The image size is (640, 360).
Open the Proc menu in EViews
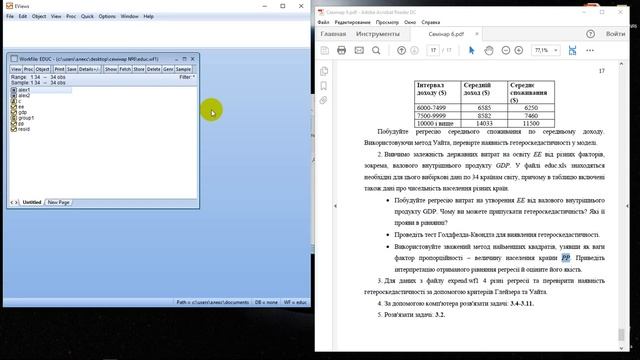point(71,16)
